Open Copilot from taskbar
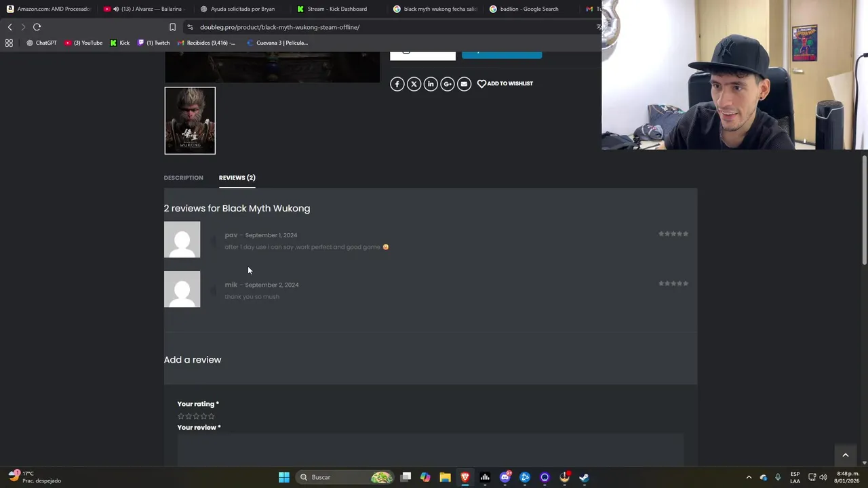This screenshot has height=488, width=868. [425, 477]
